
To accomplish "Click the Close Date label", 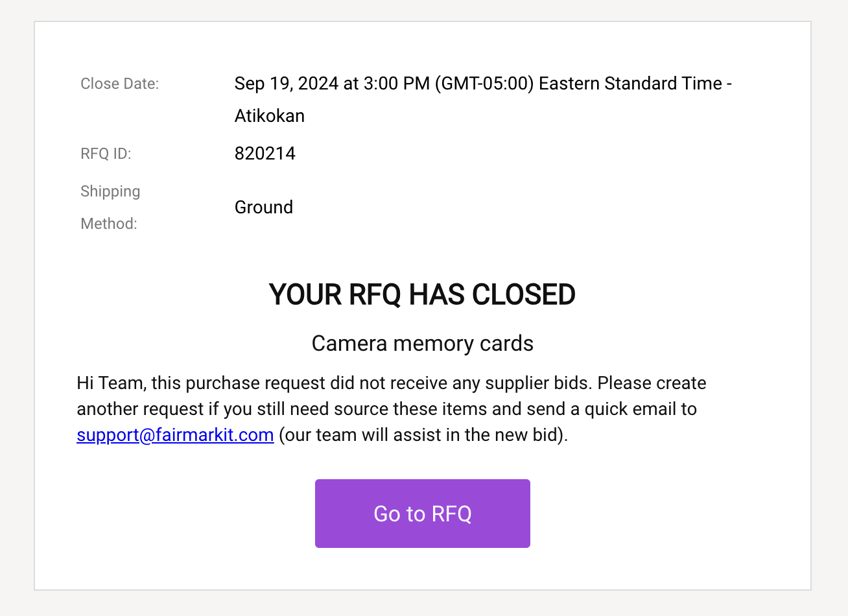I will pyautogui.click(x=119, y=84).
